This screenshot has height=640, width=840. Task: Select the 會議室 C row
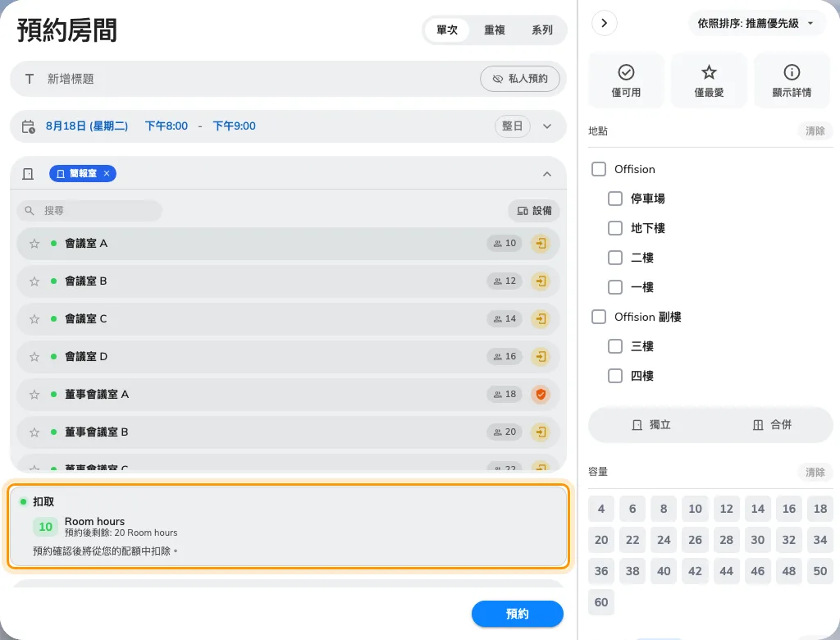(x=288, y=319)
